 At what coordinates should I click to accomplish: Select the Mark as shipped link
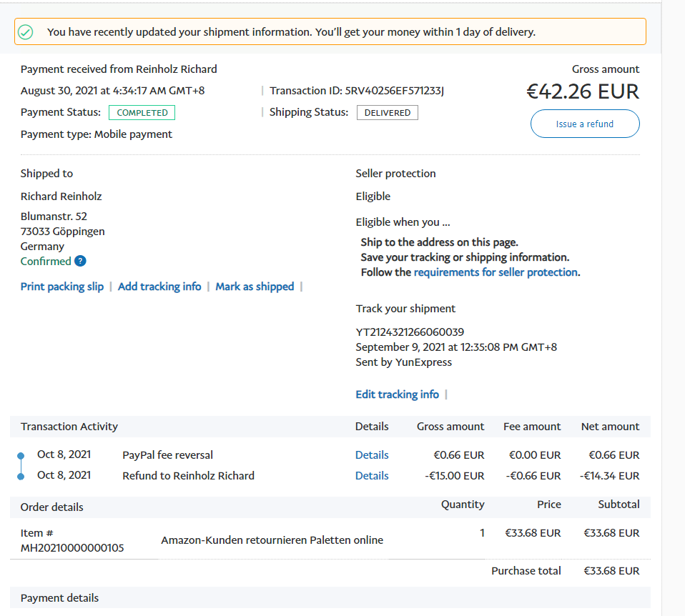[255, 287]
